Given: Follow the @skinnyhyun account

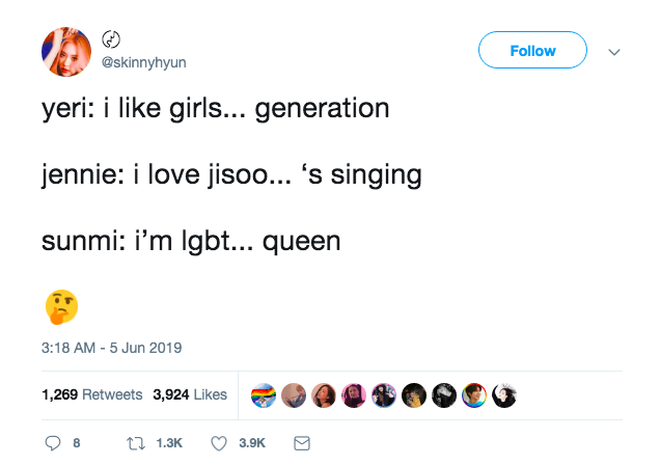Looking at the screenshot, I should [532, 50].
